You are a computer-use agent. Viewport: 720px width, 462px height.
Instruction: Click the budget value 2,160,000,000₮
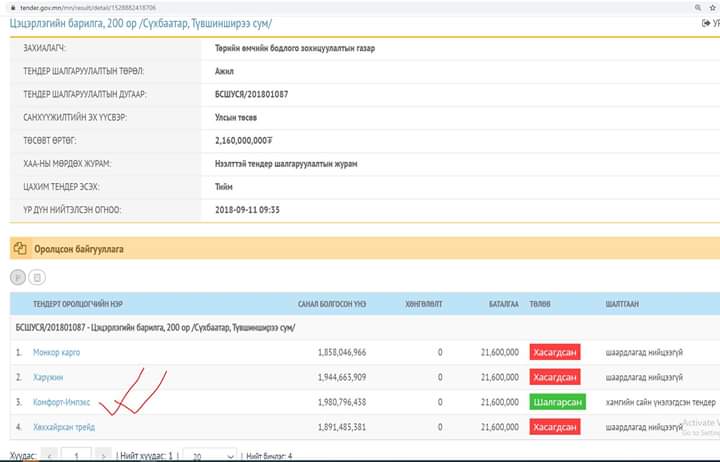coord(243,141)
